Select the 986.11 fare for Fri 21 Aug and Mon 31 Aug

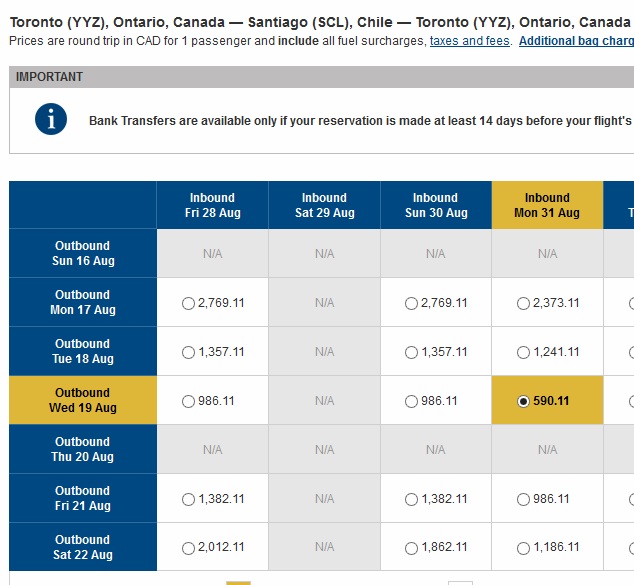pyautogui.click(x=524, y=499)
